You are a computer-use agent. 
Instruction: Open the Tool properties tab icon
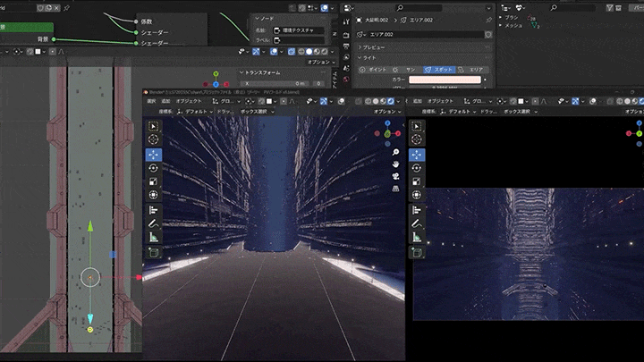(x=346, y=21)
